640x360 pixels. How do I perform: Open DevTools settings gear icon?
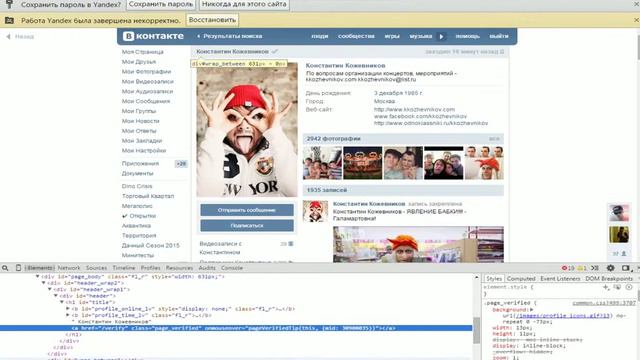point(610,268)
